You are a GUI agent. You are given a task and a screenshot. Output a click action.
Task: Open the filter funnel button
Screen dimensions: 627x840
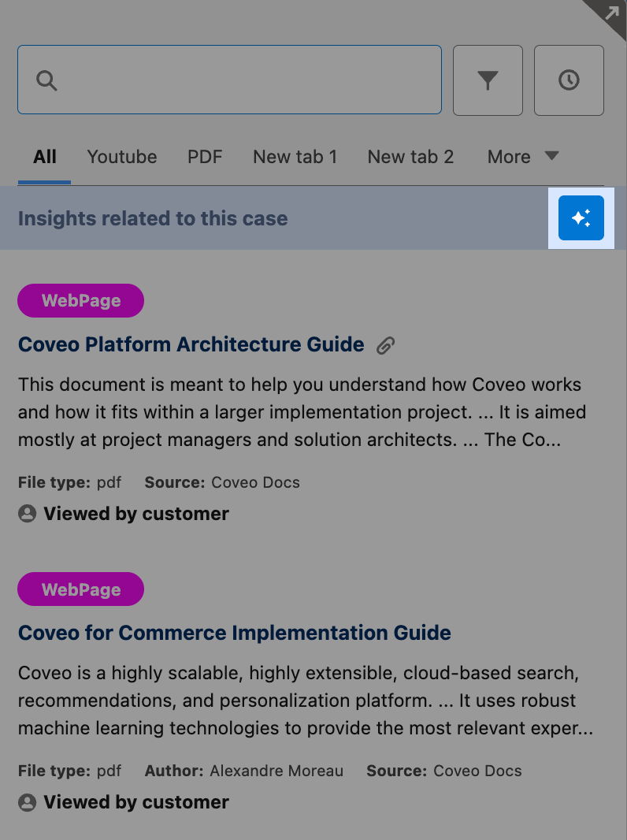coord(488,80)
